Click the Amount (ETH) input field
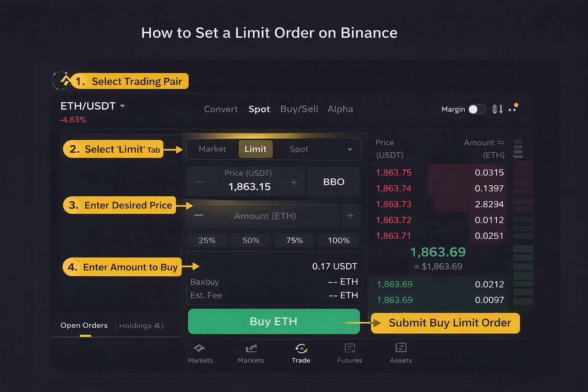The width and height of the screenshot is (588, 392). 265,216
